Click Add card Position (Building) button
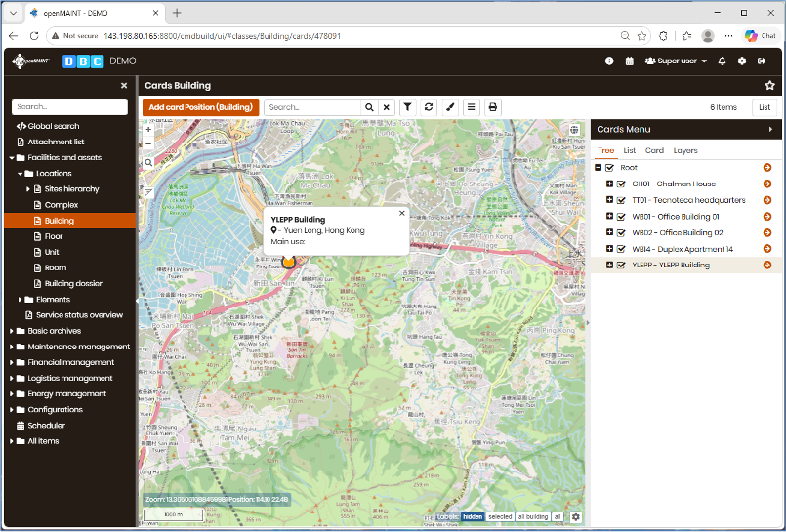Image resolution: width=786 pixels, height=532 pixels. [200, 107]
